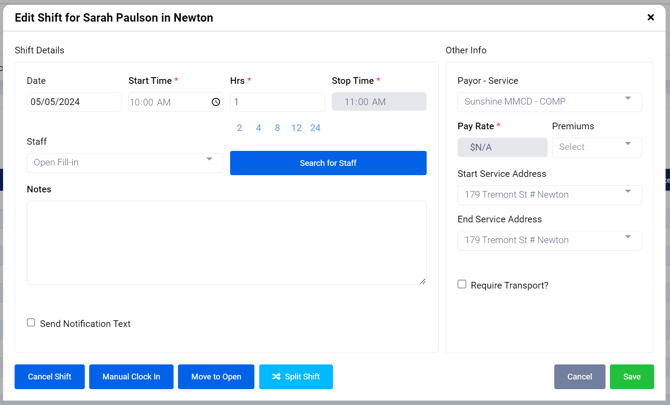Click the green Save button

coord(631,377)
